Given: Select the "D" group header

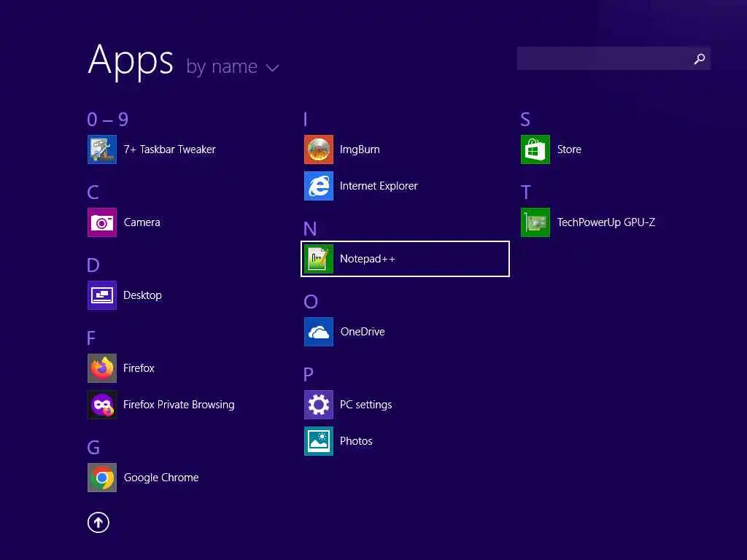Looking at the screenshot, I should point(93,265).
